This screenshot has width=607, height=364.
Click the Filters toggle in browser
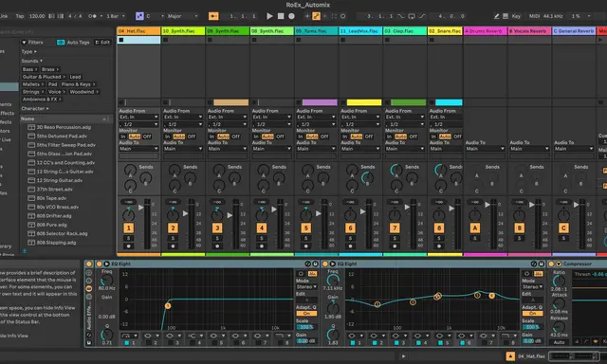point(32,42)
